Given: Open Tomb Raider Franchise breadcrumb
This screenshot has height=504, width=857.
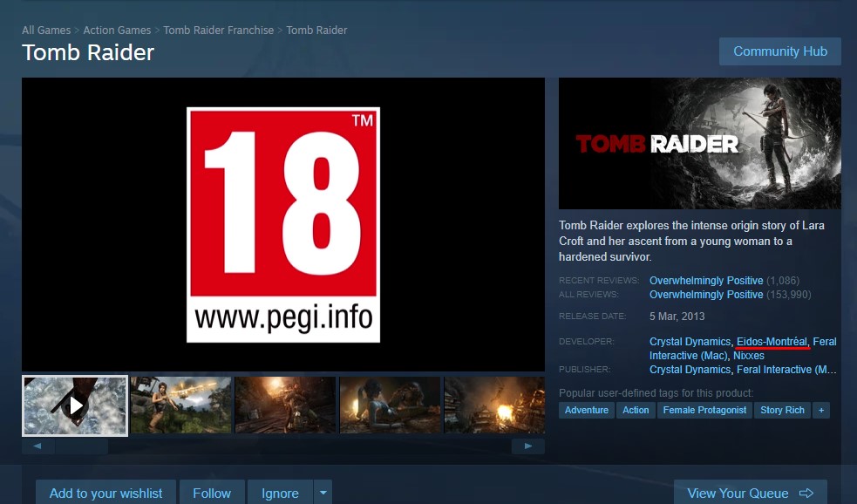Looking at the screenshot, I should click(x=219, y=30).
